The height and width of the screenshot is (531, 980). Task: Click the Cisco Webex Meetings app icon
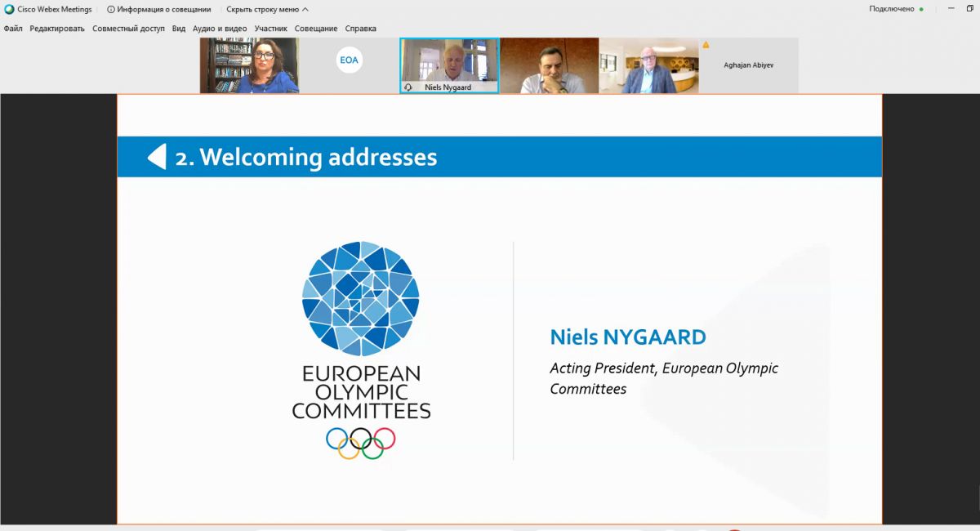(x=9, y=9)
